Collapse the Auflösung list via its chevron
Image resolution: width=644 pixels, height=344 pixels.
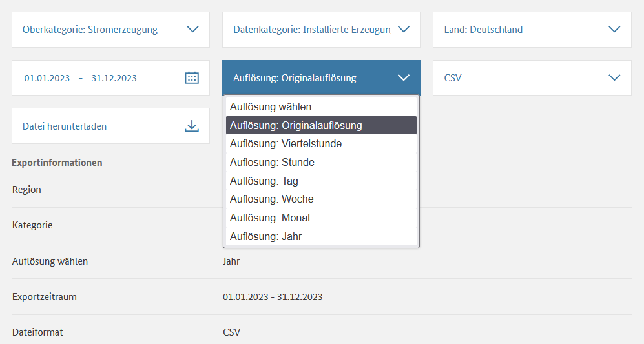pos(404,78)
